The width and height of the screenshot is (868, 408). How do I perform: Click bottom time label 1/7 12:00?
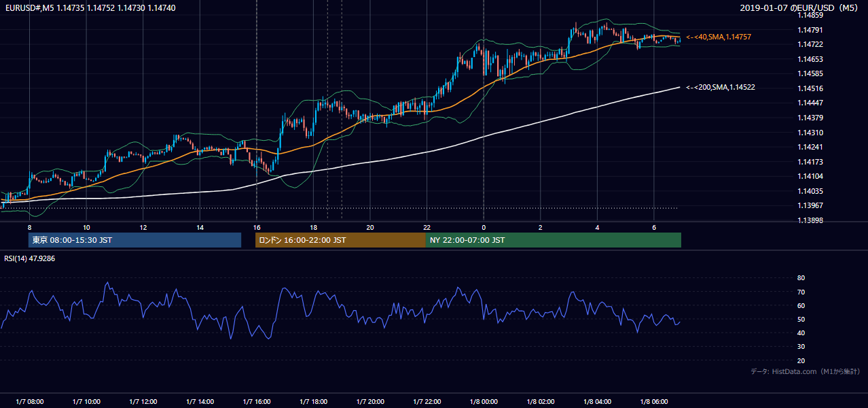tap(143, 402)
